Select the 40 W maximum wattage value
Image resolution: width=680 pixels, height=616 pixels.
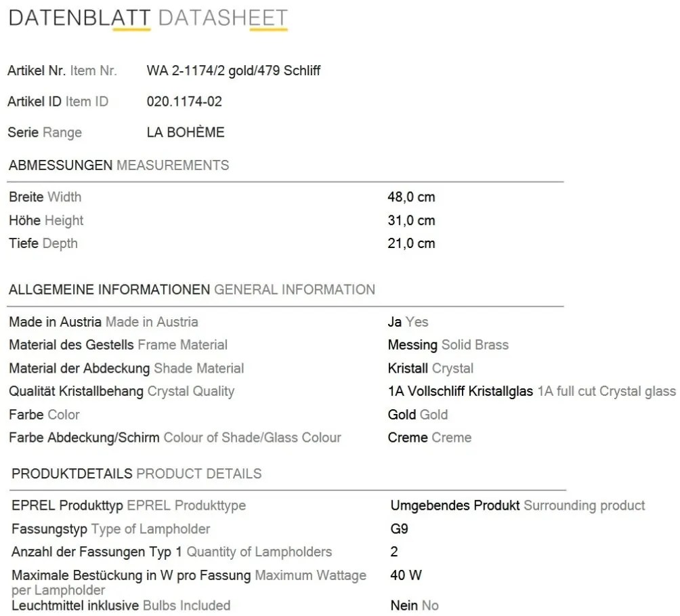[406, 575]
